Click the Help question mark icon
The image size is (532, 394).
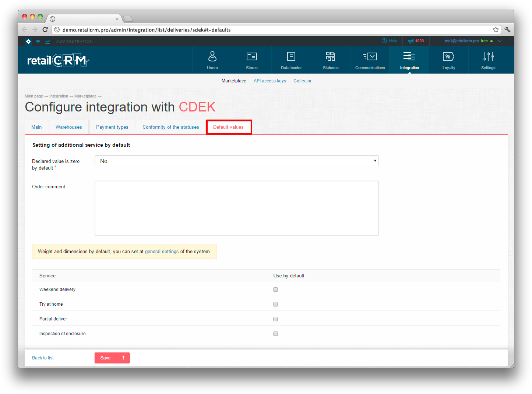pos(384,41)
